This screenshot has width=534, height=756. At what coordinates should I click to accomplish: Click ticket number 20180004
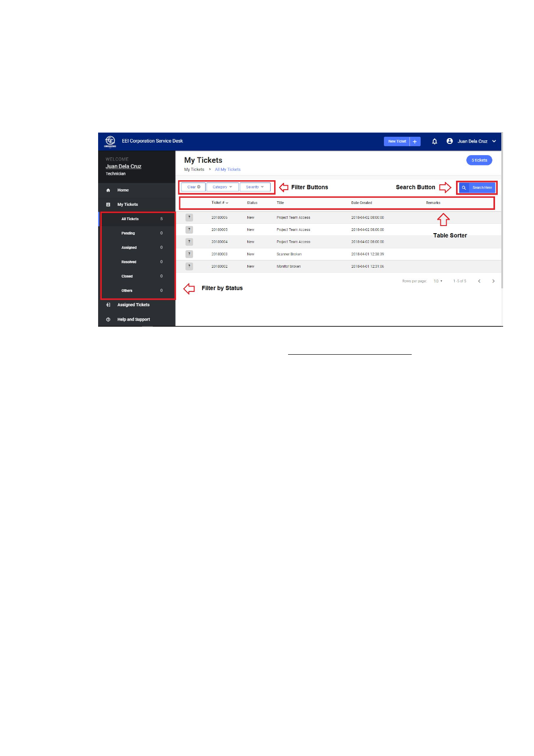(220, 242)
